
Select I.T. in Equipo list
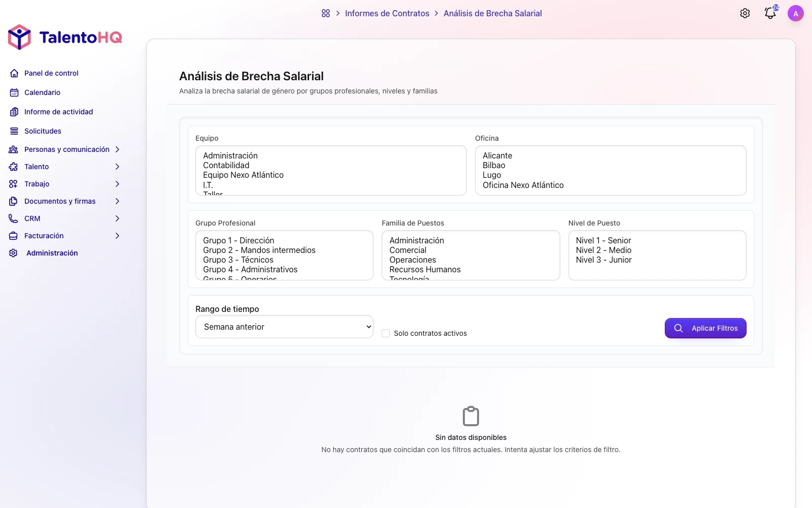[331, 185]
